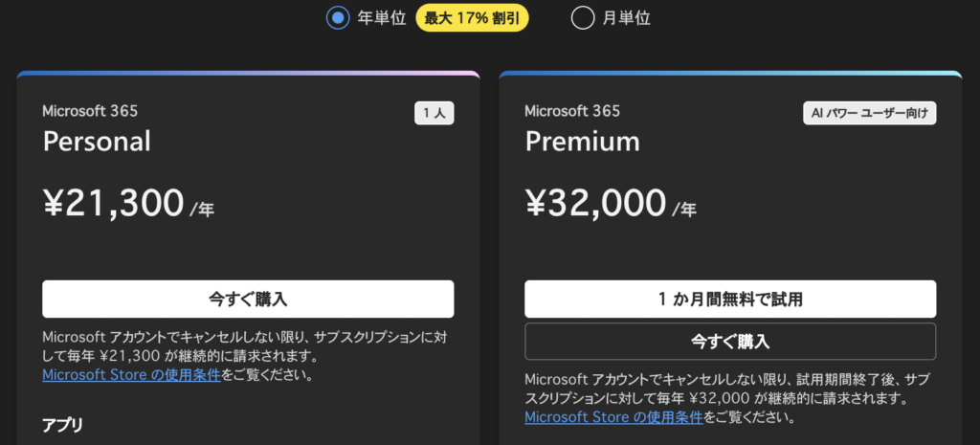Click the アプリ heading in the Personal card

click(62, 423)
